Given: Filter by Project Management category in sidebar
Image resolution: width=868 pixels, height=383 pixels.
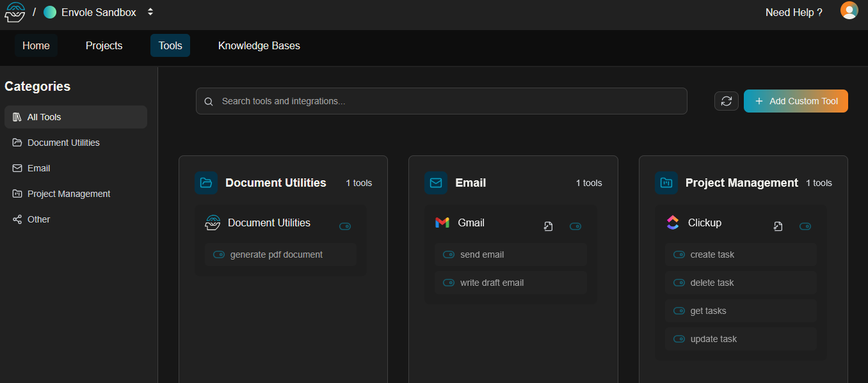Looking at the screenshot, I should pyautogui.click(x=76, y=194).
